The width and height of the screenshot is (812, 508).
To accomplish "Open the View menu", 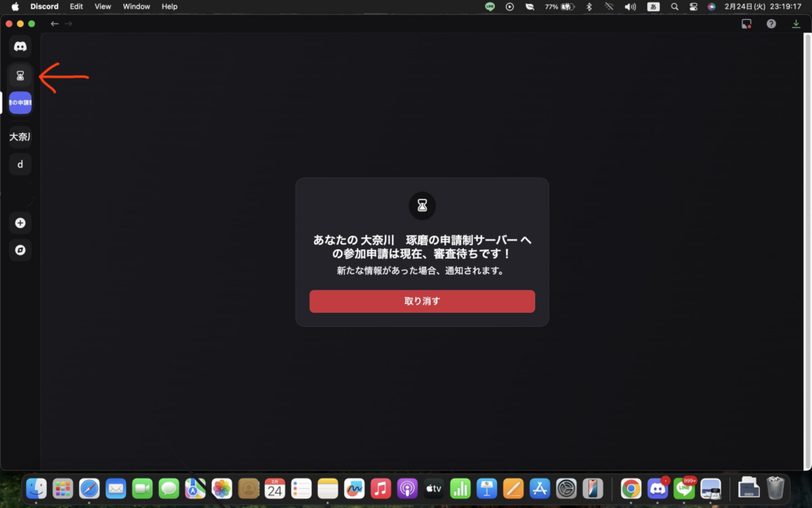I will coord(103,6).
